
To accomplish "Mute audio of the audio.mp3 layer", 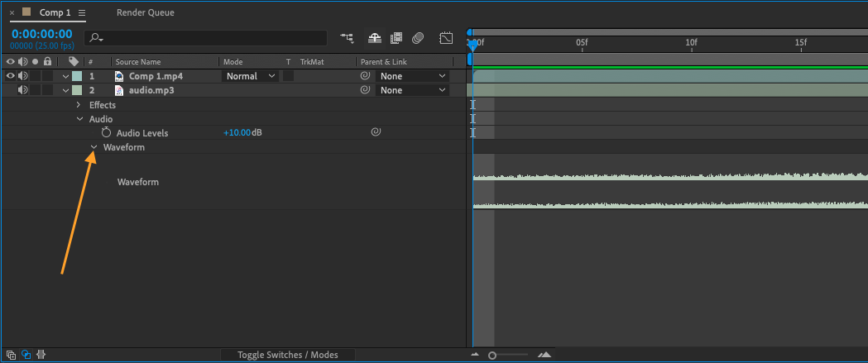I will tap(23, 90).
